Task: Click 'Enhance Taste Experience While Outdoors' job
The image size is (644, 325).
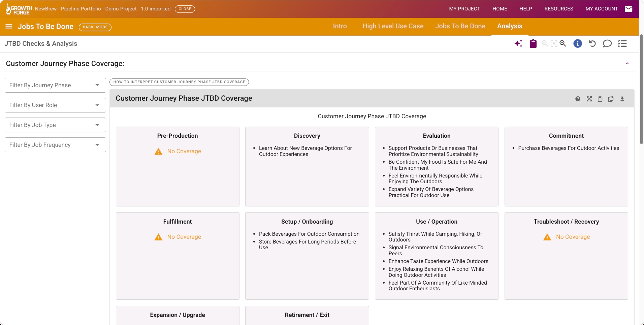Action: 438,261
